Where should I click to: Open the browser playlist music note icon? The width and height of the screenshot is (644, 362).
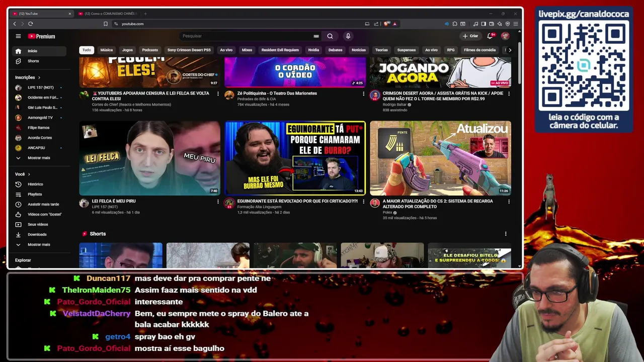pos(475,24)
